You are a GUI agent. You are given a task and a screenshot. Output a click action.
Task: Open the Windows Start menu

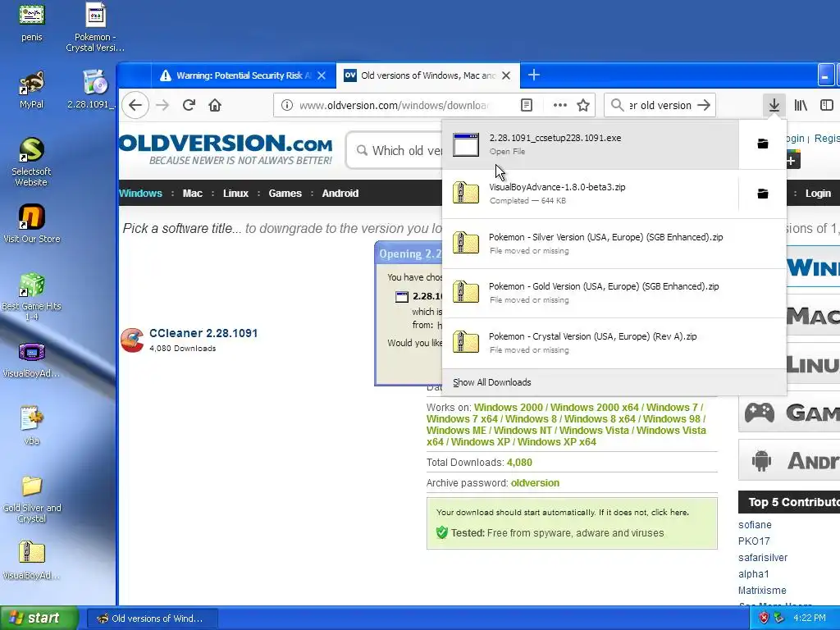(39, 619)
